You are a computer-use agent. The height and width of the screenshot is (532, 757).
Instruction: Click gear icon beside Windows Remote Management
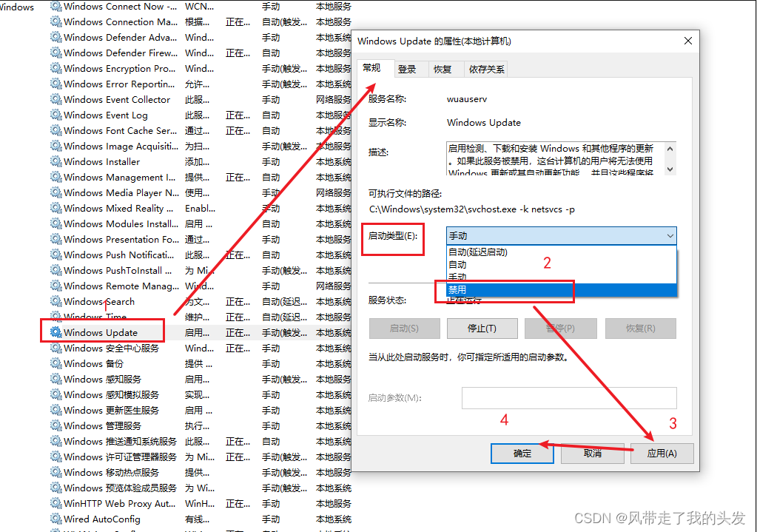click(56, 286)
